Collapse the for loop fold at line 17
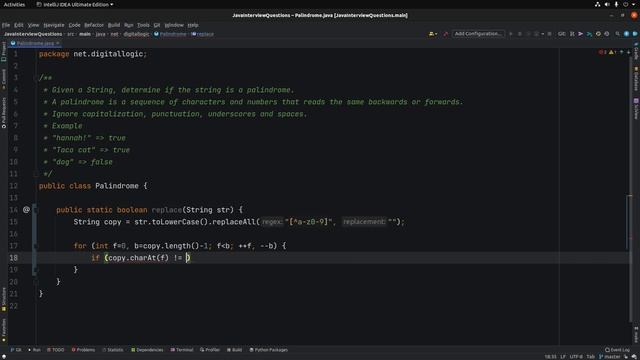Screen dimensions: 640x360 click(36, 246)
